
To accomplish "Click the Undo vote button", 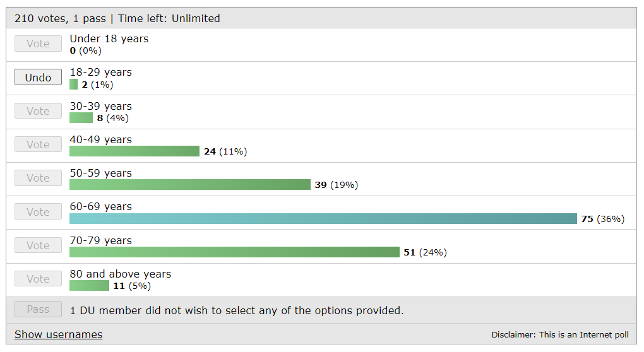I will coord(38,78).
